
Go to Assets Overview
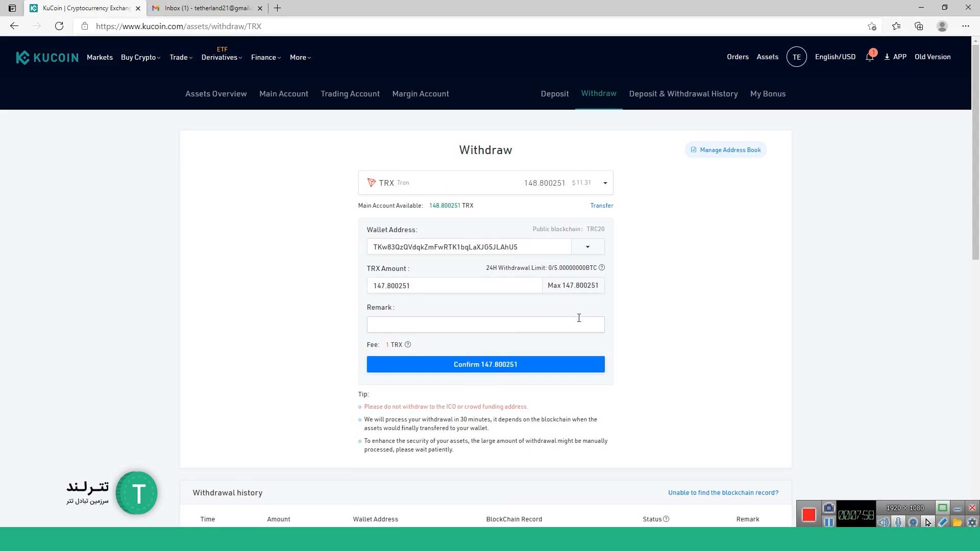coord(216,94)
